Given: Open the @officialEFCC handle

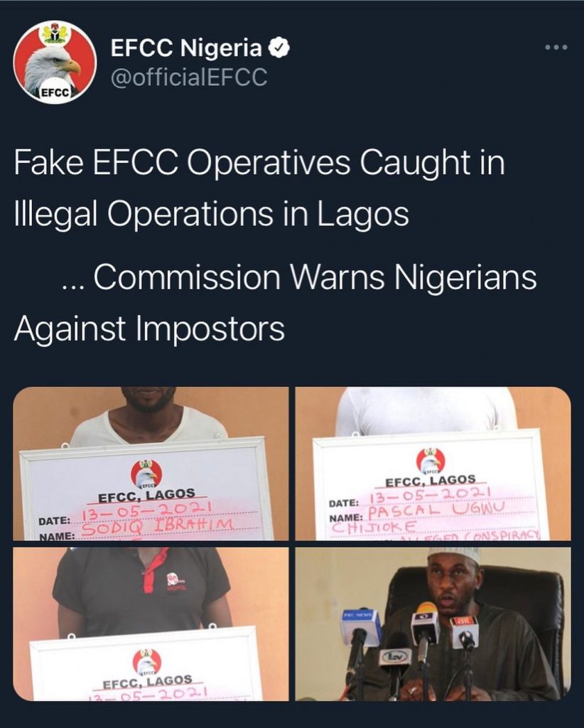Looking at the screenshot, I should click(189, 77).
